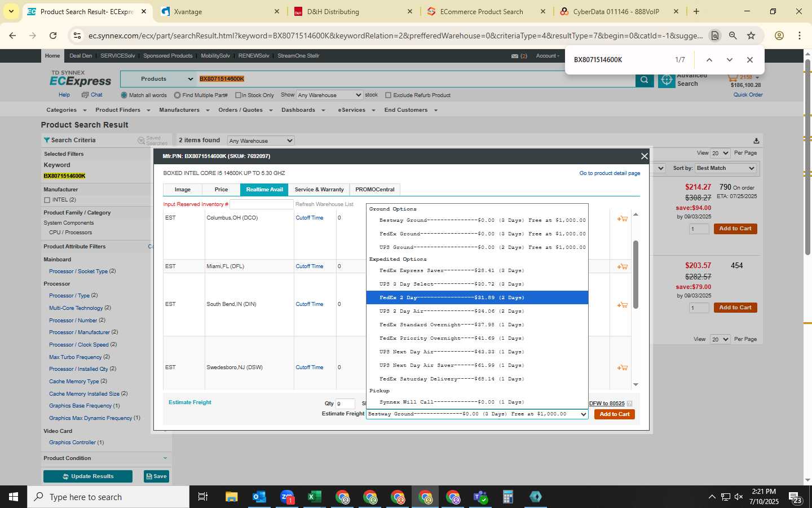Switch to PROMOCentral tab
The image size is (812, 508).
click(x=375, y=190)
